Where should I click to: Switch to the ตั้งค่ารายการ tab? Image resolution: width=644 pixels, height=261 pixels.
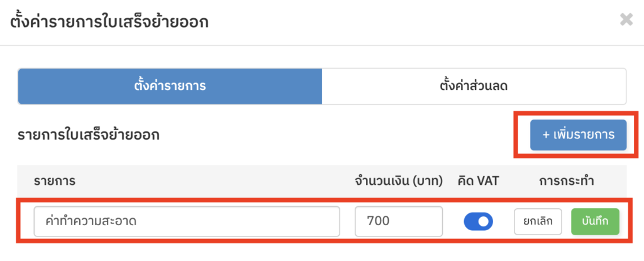tap(170, 86)
